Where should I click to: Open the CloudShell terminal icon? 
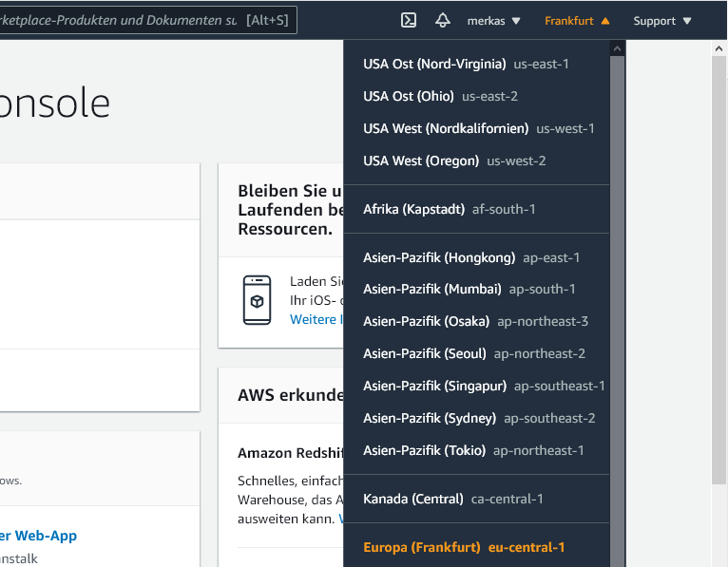click(x=409, y=20)
